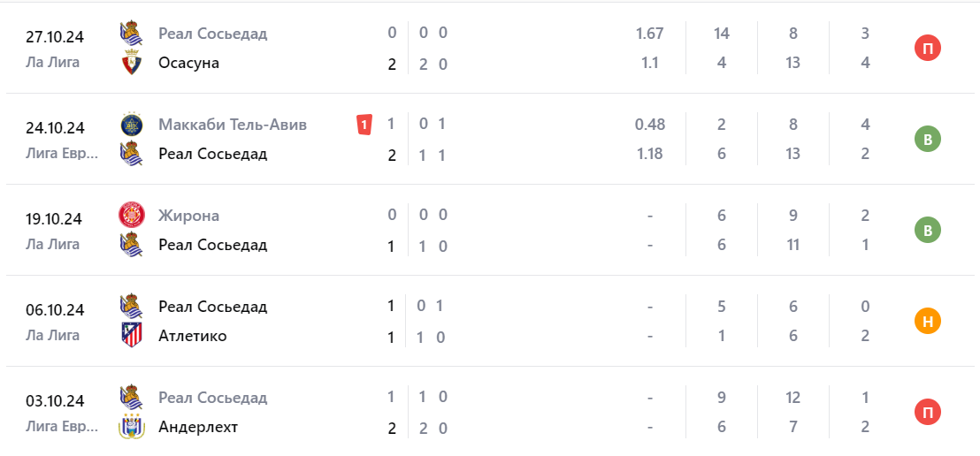Click the Girona club crest
Viewport: 980px width, 456px height.
131,216
